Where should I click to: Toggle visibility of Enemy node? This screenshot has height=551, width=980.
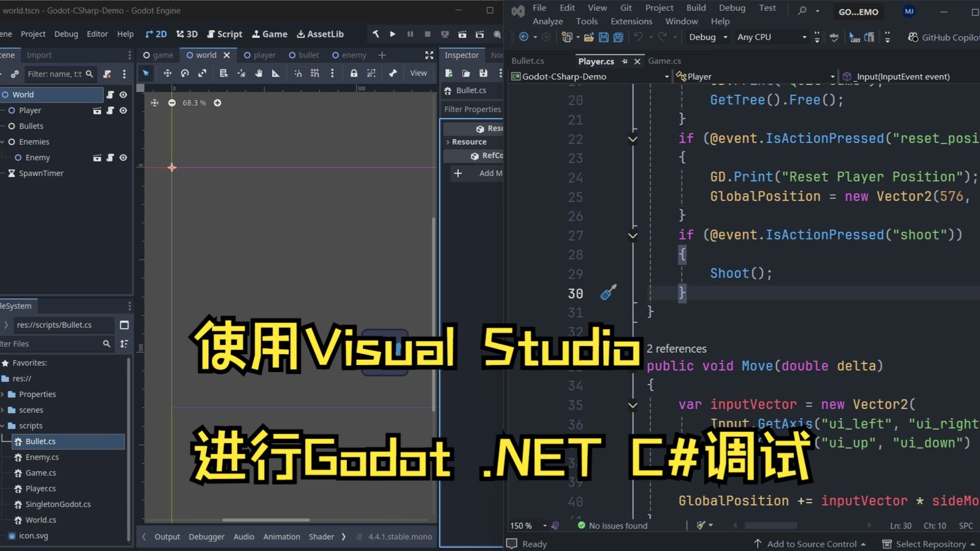(124, 158)
